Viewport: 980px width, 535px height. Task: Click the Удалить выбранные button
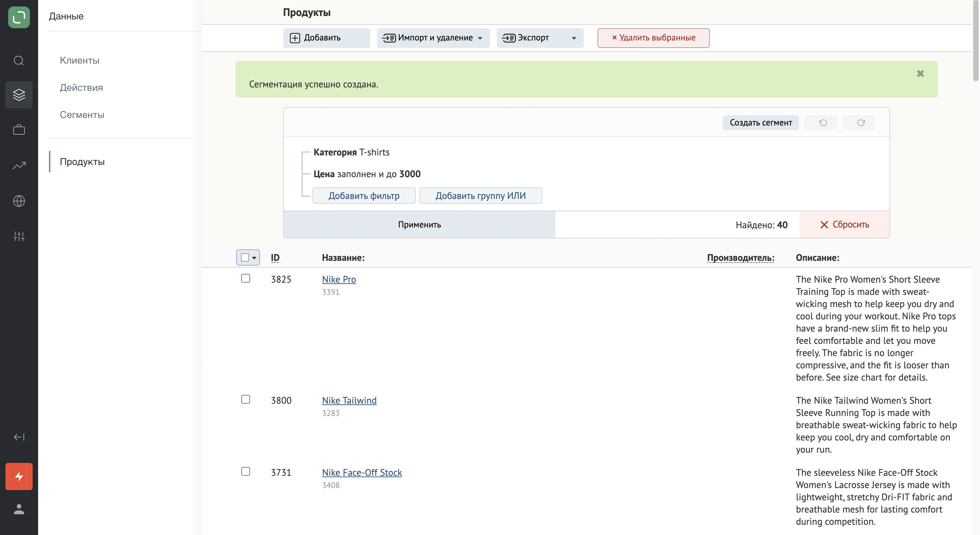(x=653, y=38)
